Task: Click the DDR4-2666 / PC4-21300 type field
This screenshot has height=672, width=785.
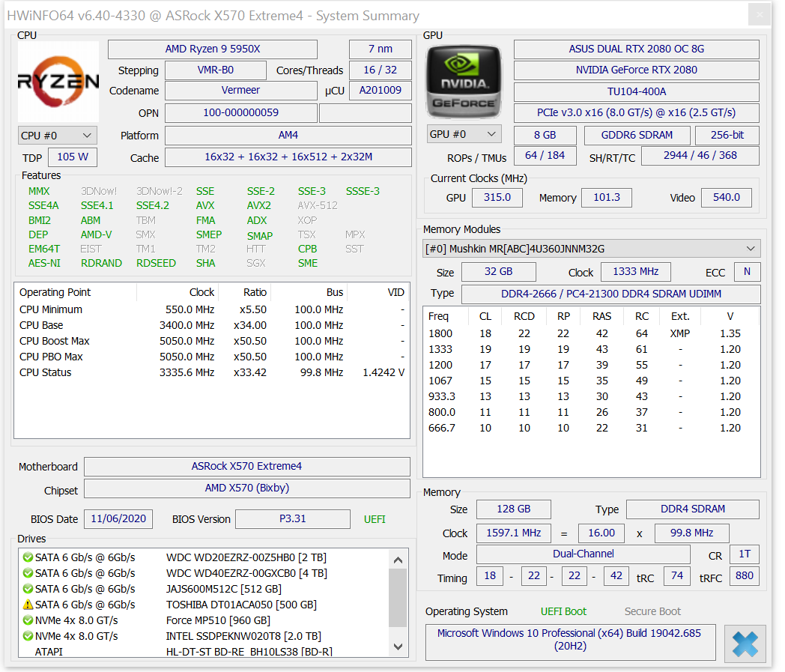Action: click(610, 294)
